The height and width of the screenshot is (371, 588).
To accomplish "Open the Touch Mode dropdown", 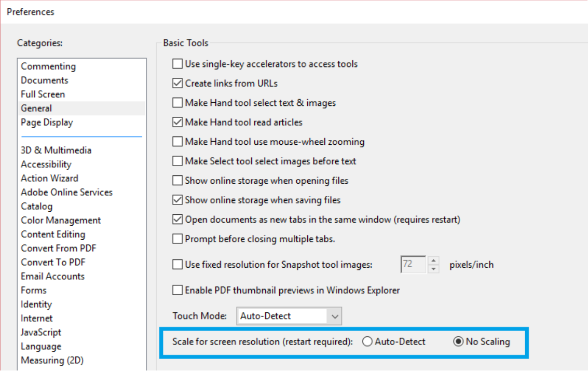I will pos(336,316).
